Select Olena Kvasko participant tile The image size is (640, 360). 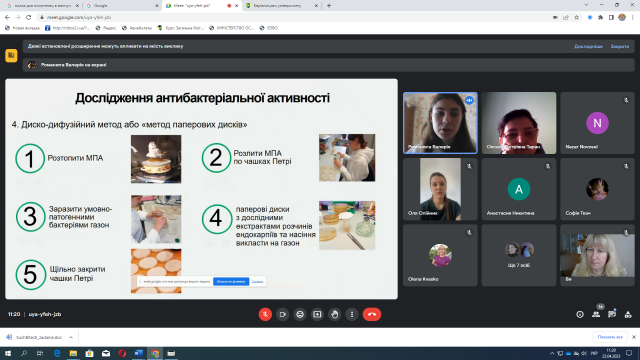(x=440, y=255)
